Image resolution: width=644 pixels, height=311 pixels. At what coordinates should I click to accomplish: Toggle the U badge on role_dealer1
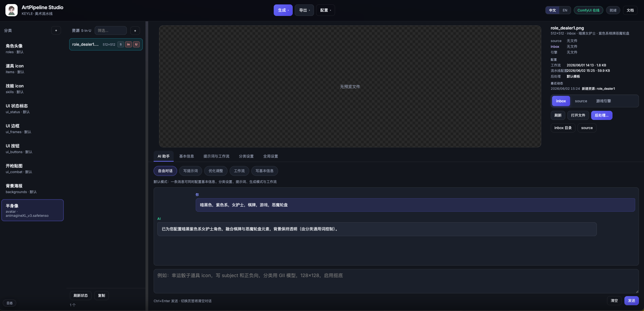[136, 44]
